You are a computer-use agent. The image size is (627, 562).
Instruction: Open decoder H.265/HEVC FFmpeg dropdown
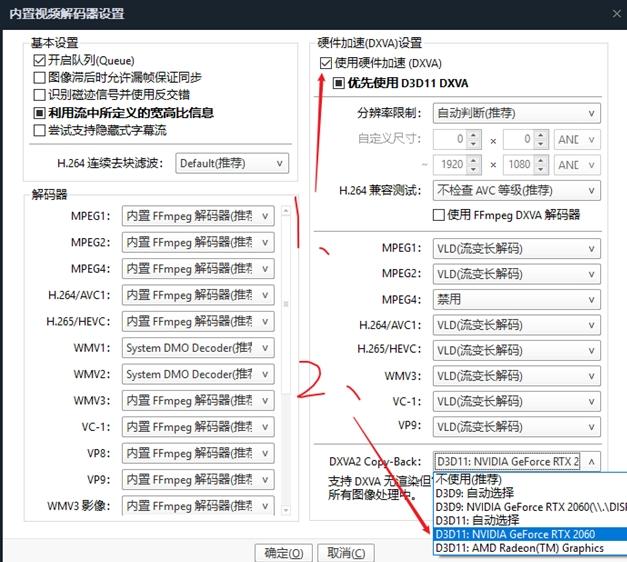198,322
